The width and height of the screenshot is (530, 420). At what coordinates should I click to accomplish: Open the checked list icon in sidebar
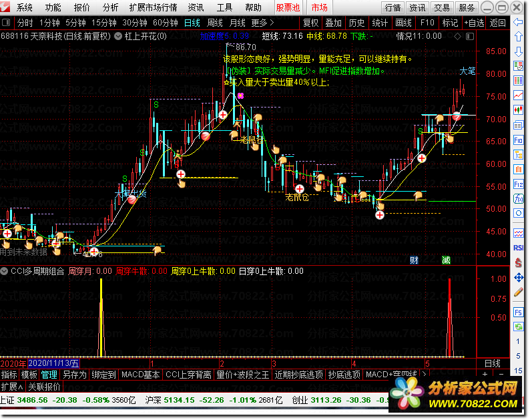coord(518,66)
